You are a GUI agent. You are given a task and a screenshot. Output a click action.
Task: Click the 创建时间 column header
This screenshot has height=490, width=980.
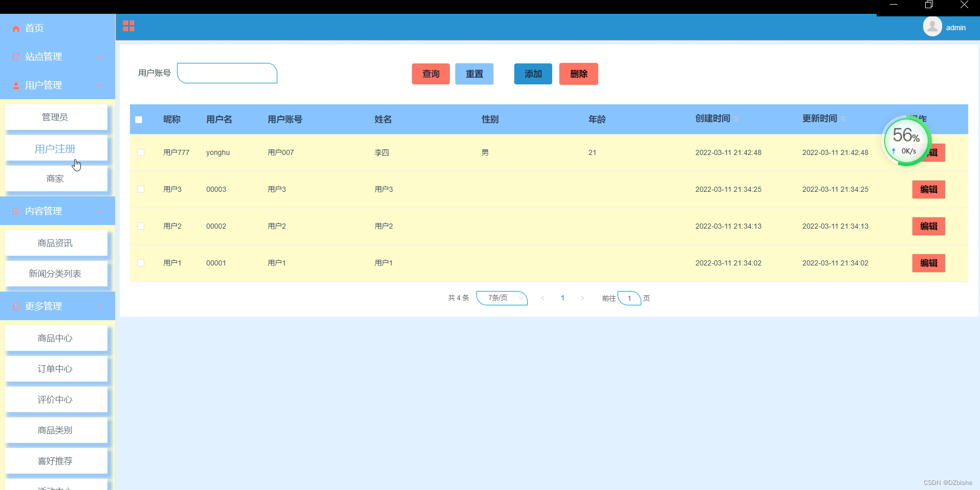click(712, 119)
